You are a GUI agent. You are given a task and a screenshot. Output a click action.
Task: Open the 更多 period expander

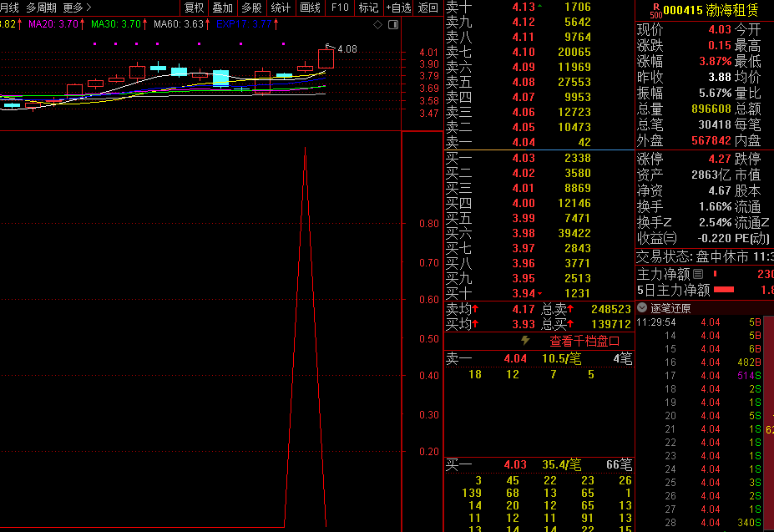(x=78, y=8)
